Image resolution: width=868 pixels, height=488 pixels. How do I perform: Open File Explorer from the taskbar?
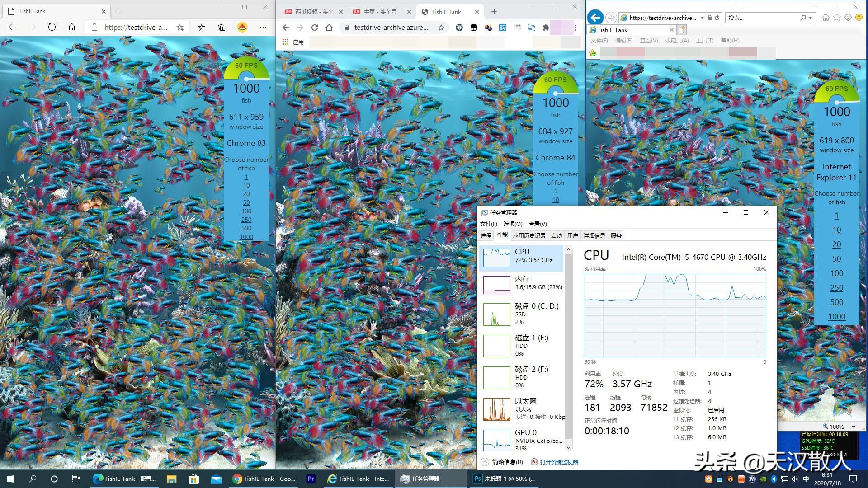tap(171, 479)
